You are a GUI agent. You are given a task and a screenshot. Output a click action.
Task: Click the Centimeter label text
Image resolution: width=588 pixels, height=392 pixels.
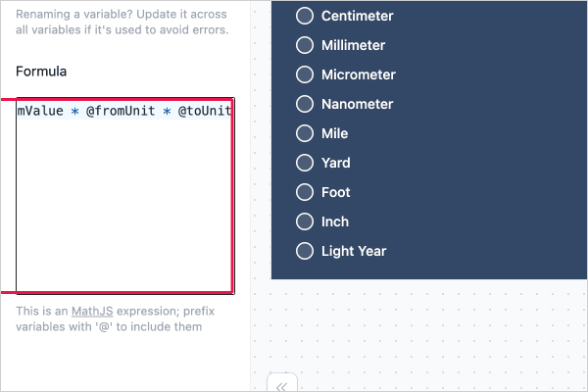coord(358,16)
